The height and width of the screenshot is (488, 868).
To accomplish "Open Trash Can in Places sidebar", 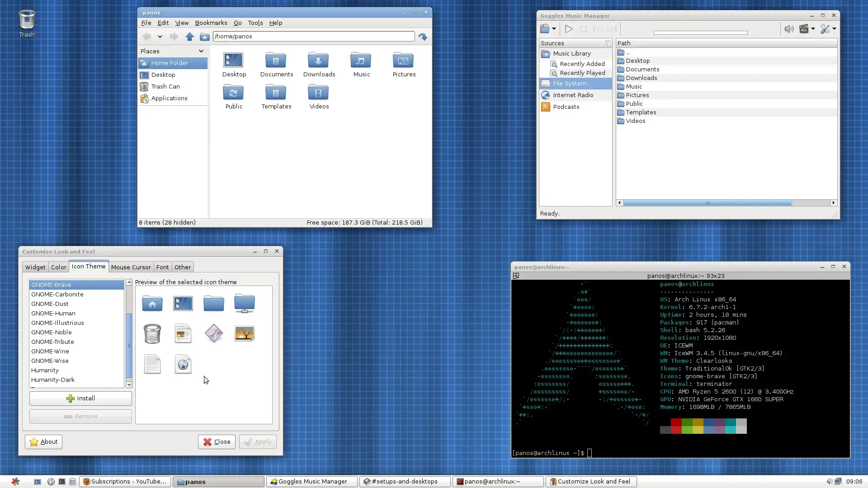I will 172,86.
